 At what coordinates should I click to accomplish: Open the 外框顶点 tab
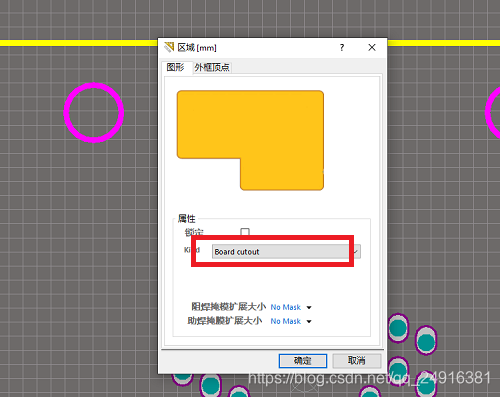(212, 68)
